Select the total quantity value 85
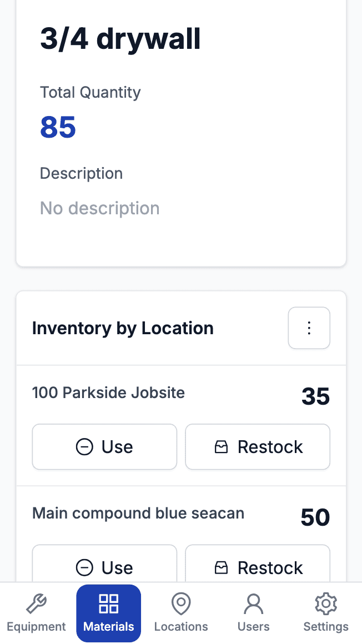The width and height of the screenshot is (362, 644). (x=58, y=127)
